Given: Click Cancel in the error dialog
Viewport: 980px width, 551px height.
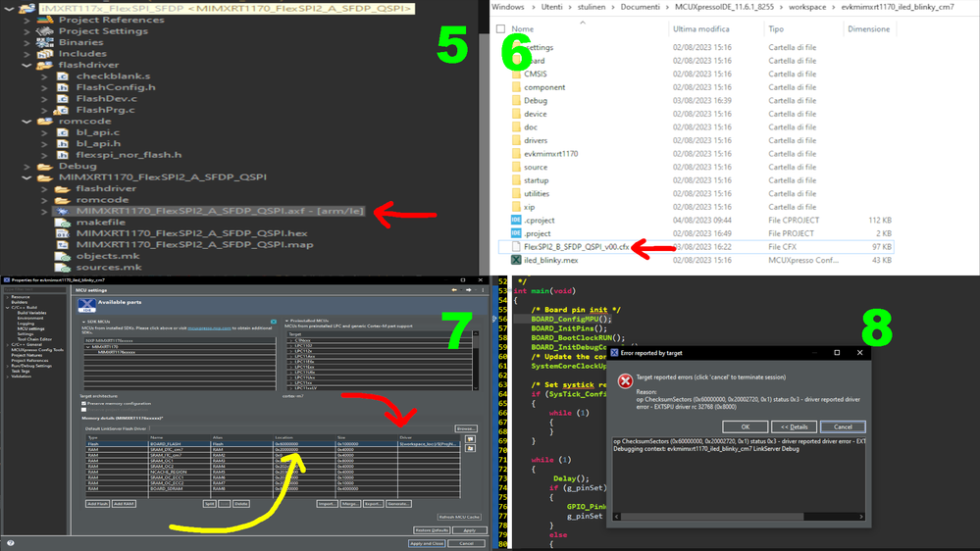Looking at the screenshot, I should (x=843, y=426).
